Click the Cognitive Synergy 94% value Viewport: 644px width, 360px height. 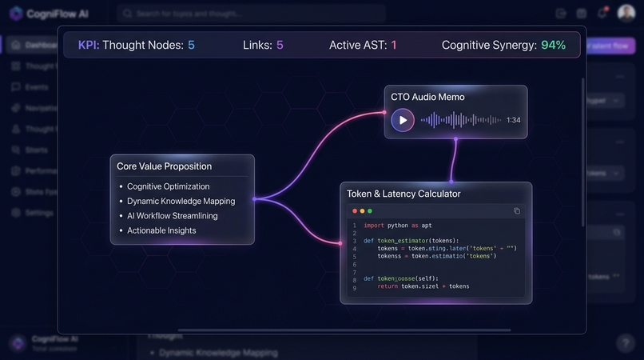553,45
